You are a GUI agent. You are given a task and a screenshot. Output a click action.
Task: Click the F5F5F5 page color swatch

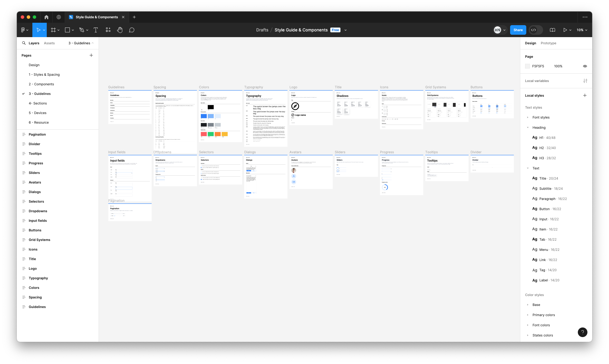click(x=527, y=66)
